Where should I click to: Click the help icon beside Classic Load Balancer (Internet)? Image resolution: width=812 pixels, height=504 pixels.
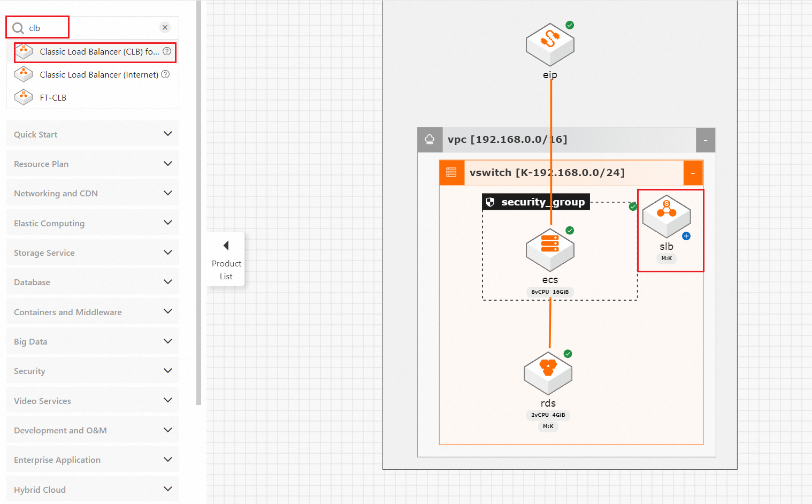tap(165, 74)
